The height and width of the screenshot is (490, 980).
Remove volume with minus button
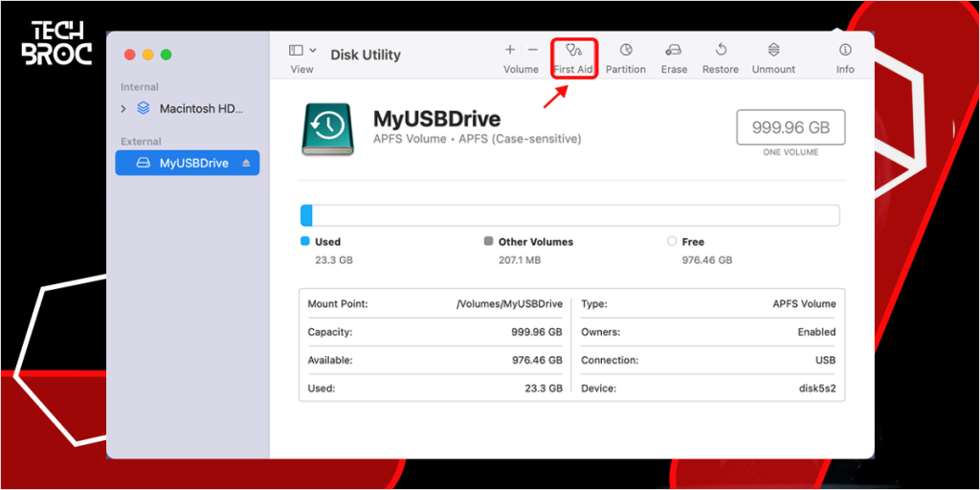coord(532,50)
